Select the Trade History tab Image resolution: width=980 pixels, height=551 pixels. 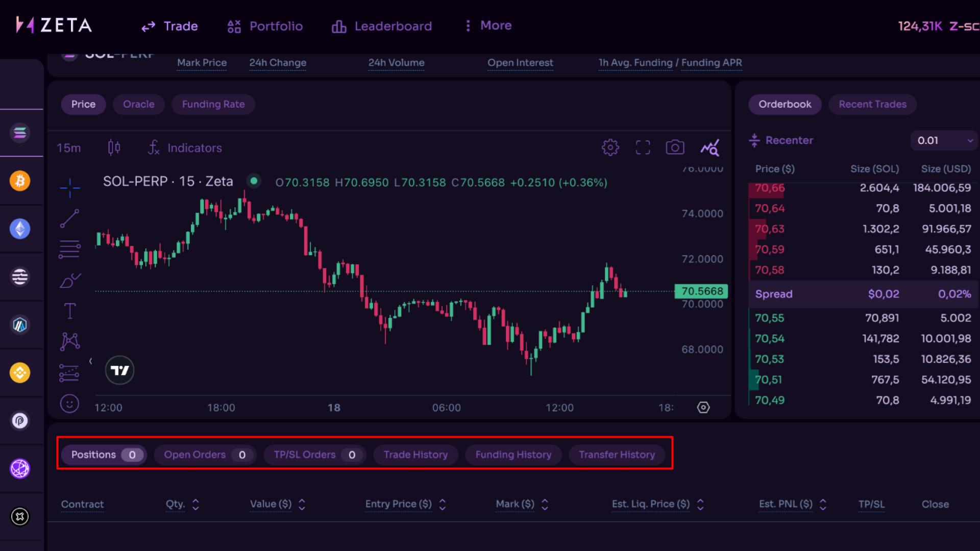click(x=415, y=455)
